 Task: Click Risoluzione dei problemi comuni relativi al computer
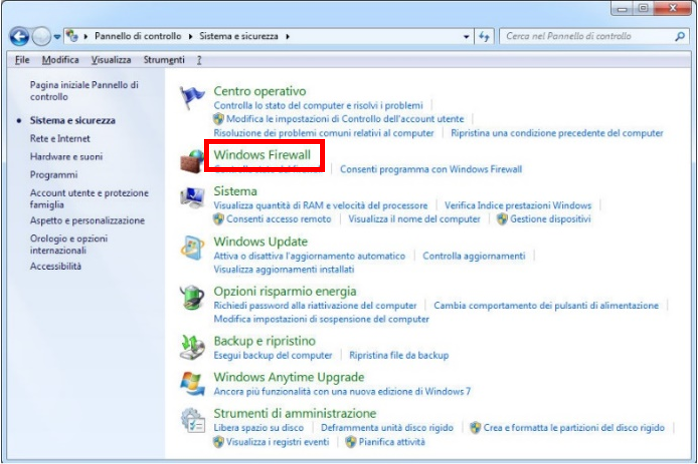pyautogui.click(x=324, y=133)
